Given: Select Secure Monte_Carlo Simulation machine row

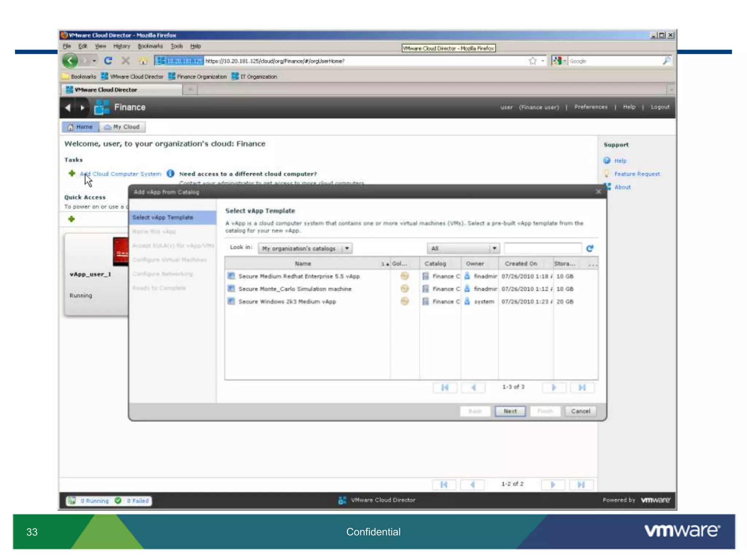Looking at the screenshot, I should point(295,289).
